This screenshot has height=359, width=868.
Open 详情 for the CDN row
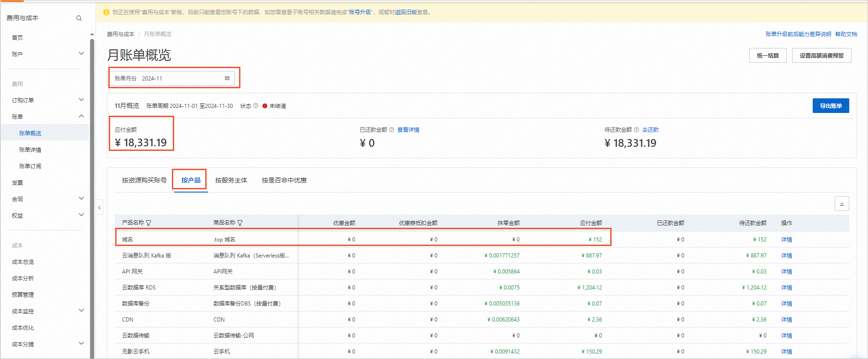tap(787, 320)
